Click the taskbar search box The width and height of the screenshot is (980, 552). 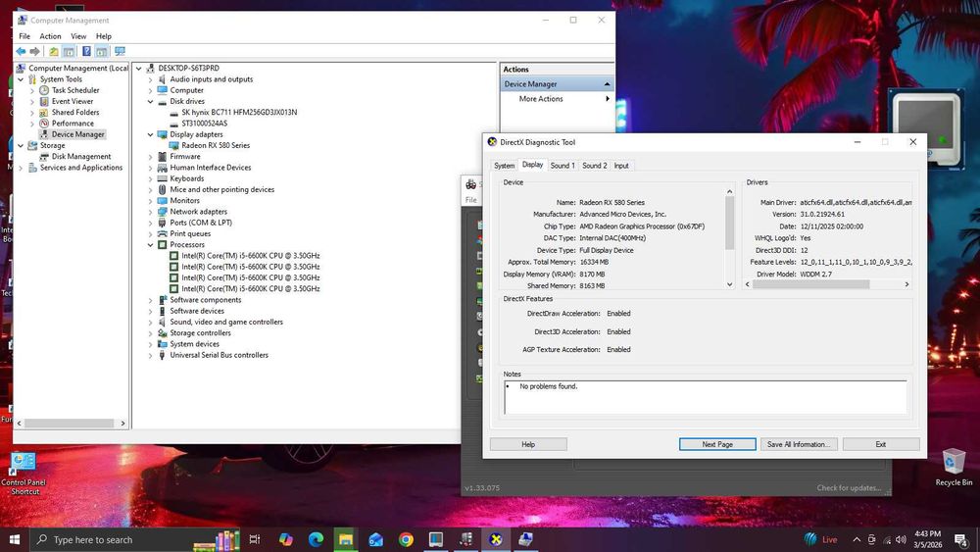(134, 539)
